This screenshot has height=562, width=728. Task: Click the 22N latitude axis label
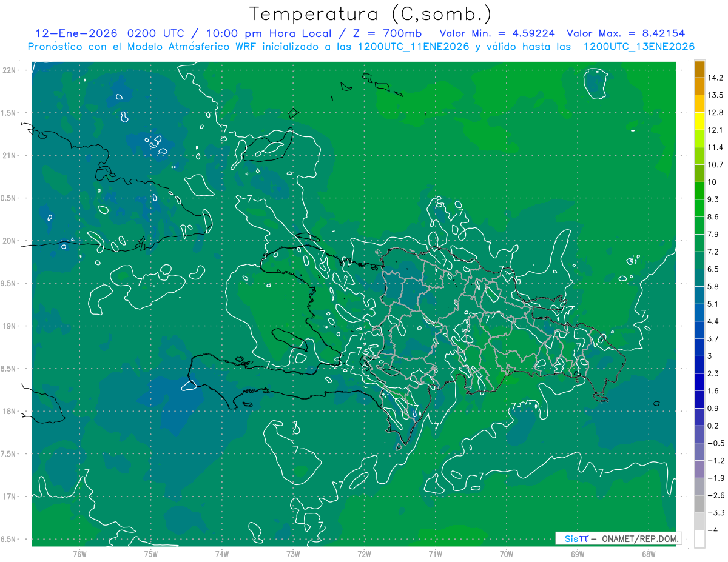point(9,70)
